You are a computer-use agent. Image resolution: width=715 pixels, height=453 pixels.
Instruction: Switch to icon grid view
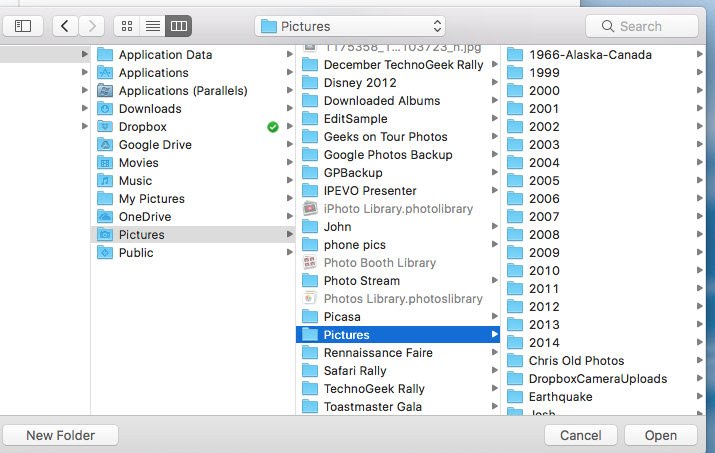(x=127, y=26)
